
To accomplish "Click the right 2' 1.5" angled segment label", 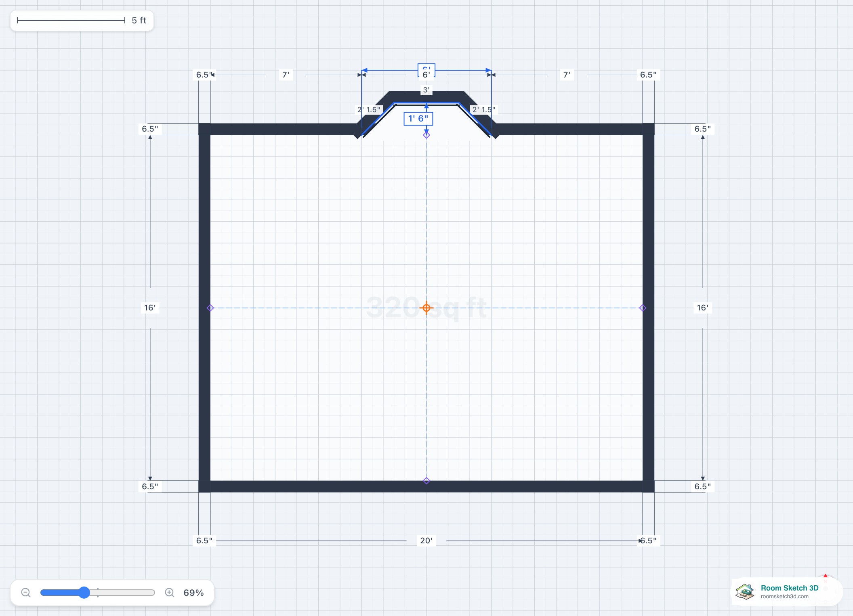I will 484,109.
